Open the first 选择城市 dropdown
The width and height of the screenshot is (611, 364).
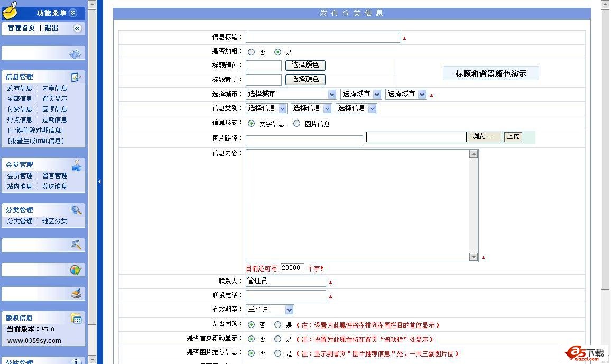point(291,95)
